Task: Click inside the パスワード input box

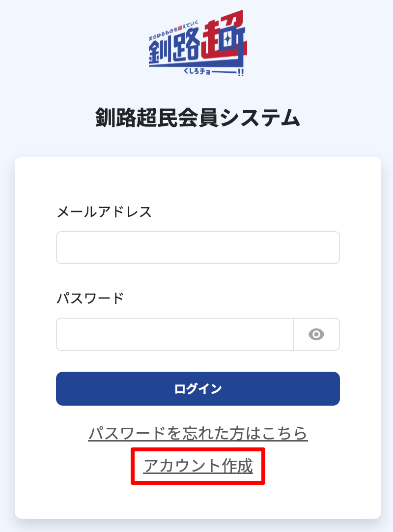Action: pos(174,334)
